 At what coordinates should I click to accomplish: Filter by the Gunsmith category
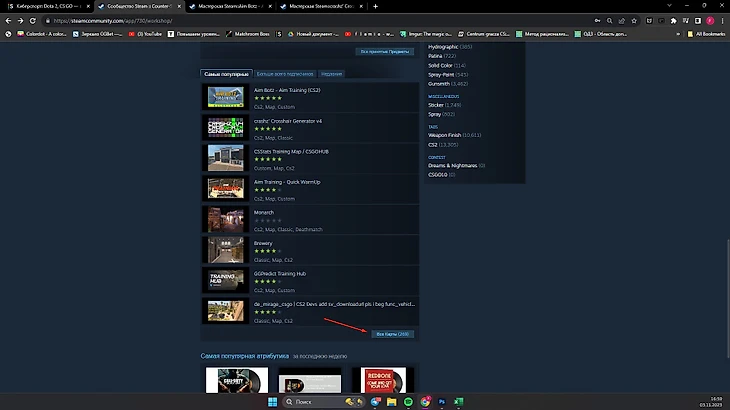coord(440,84)
